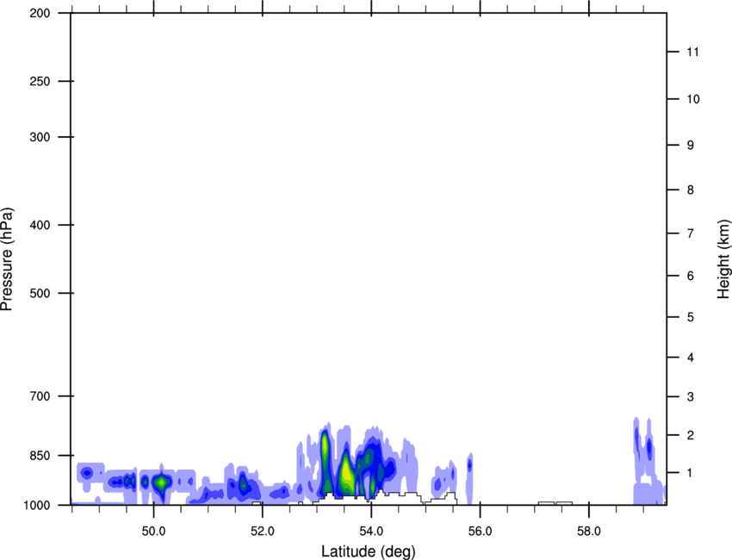
Task: Click pressure tick label 850
Action: pyautogui.click(x=40, y=456)
